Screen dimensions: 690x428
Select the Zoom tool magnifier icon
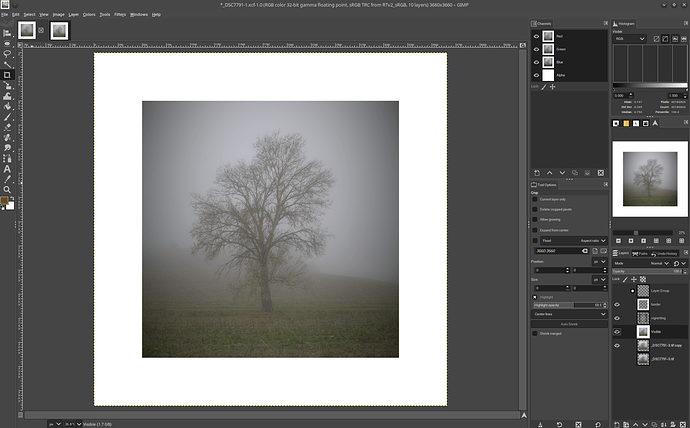pos(7,189)
